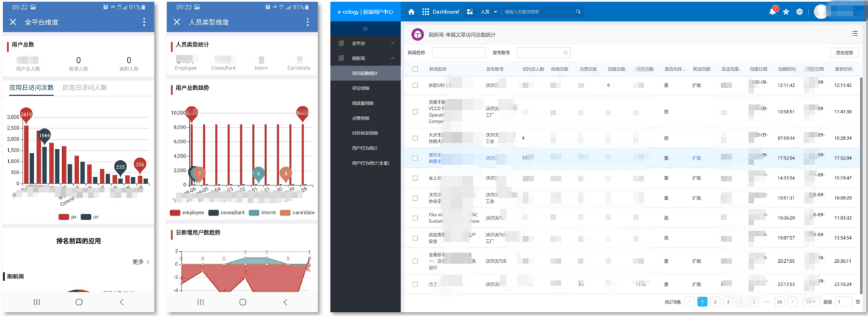The width and height of the screenshot is (868, 316).
Task: Open three-dot menu on 人员类型维度 screen
Action: pos(308,23)
